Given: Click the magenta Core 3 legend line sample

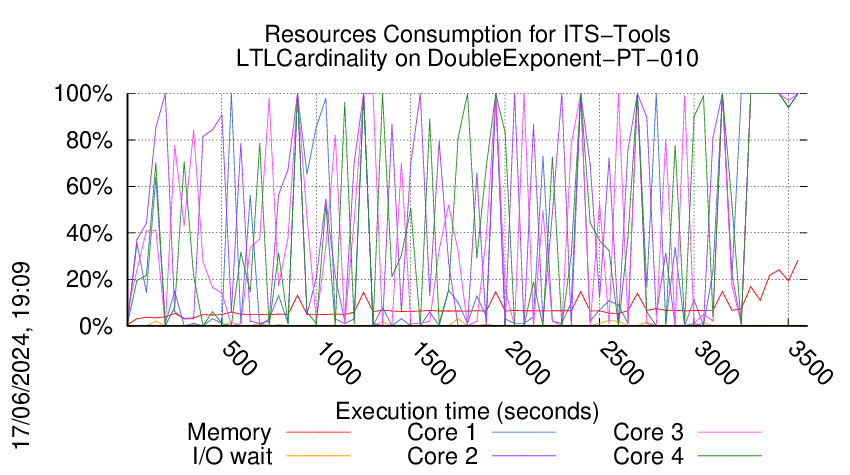Looking at the screenshot, I should coord(730,432).
